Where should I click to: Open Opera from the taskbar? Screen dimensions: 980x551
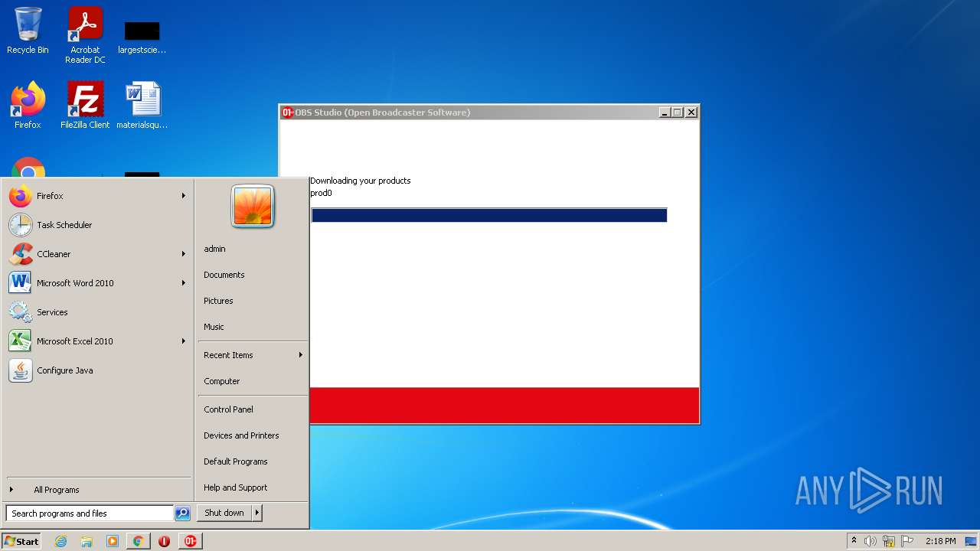[164, 541]
